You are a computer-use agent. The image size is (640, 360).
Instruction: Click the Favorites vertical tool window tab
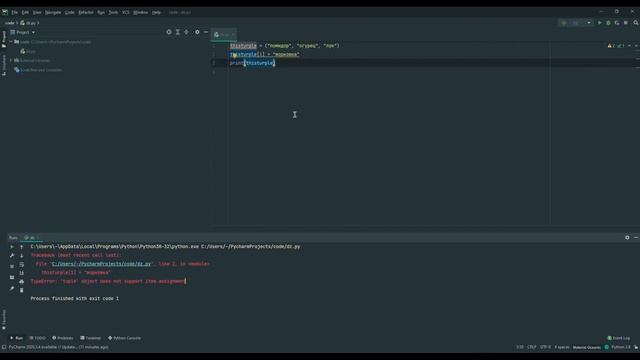[4, 320]
